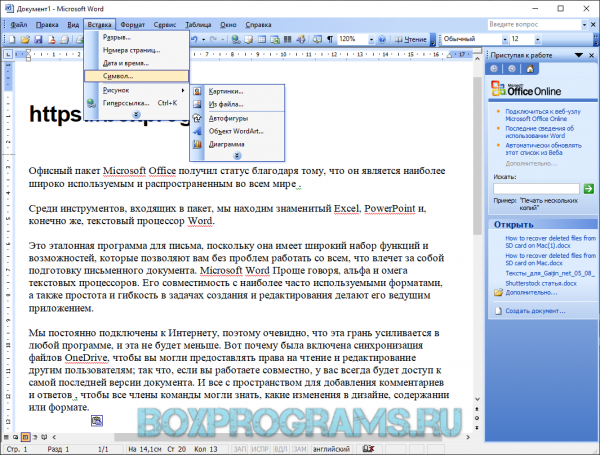Click the Undo arrow icon
This screenshot has height=455, width=600.
click(194, 39)
